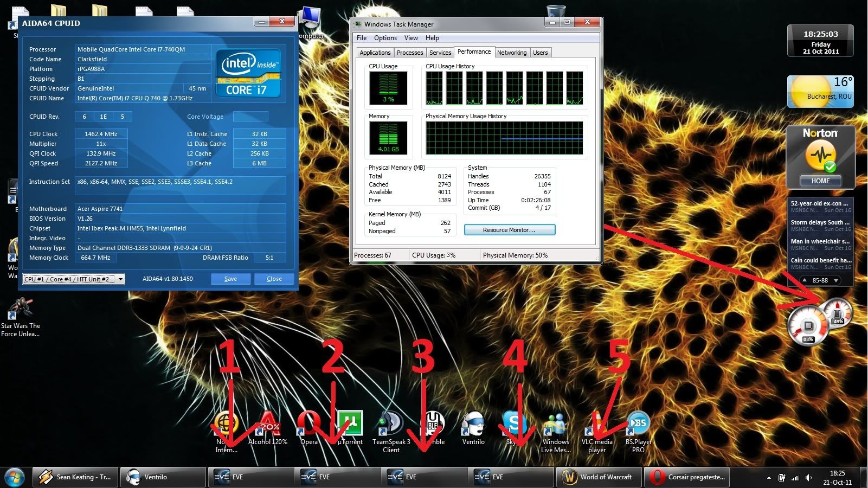Click the Windows Start orb

15,477
